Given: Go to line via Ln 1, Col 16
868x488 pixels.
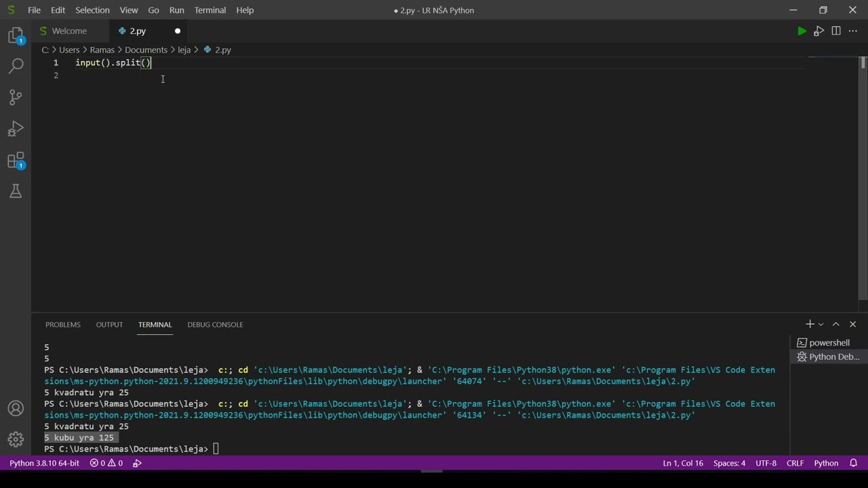Looking at the screenshot, I should tap(683, 463).
